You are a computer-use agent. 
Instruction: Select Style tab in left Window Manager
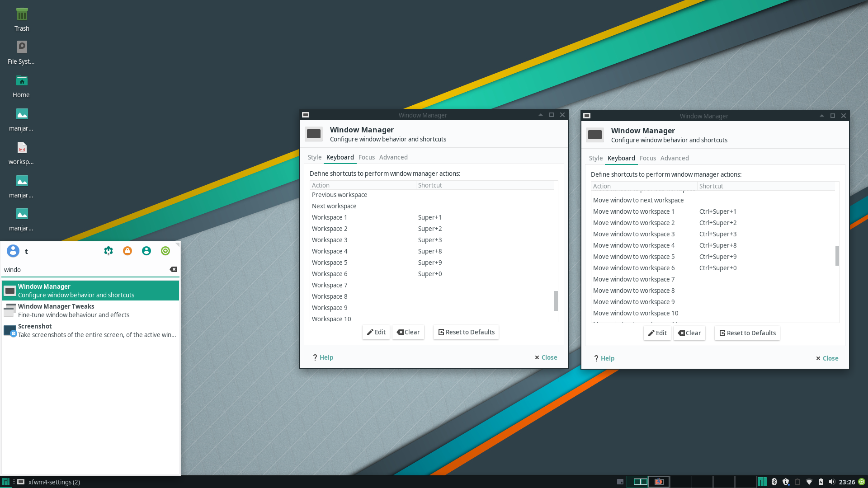click(314, 157)
